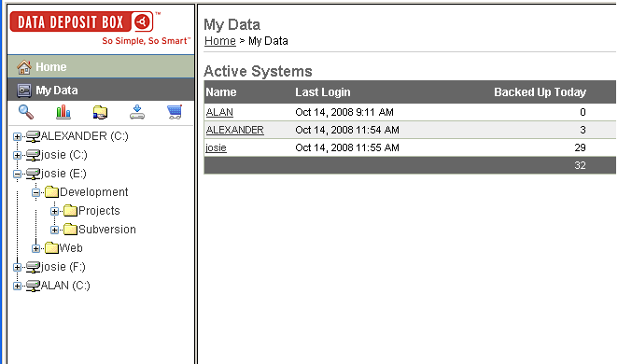Select the Subversion folder label
618x364 pixels.
point(107,230)
